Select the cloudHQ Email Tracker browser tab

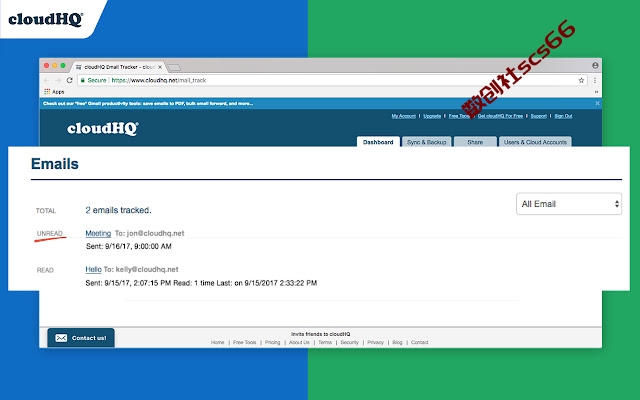click(x=118, y=67)
